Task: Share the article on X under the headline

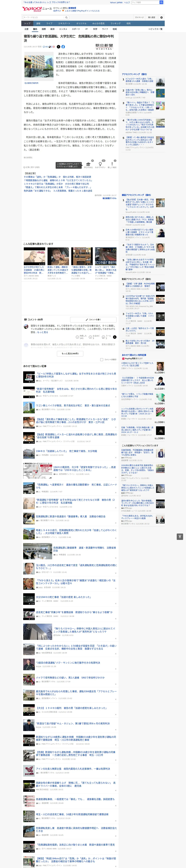Action: pos(58,47)
